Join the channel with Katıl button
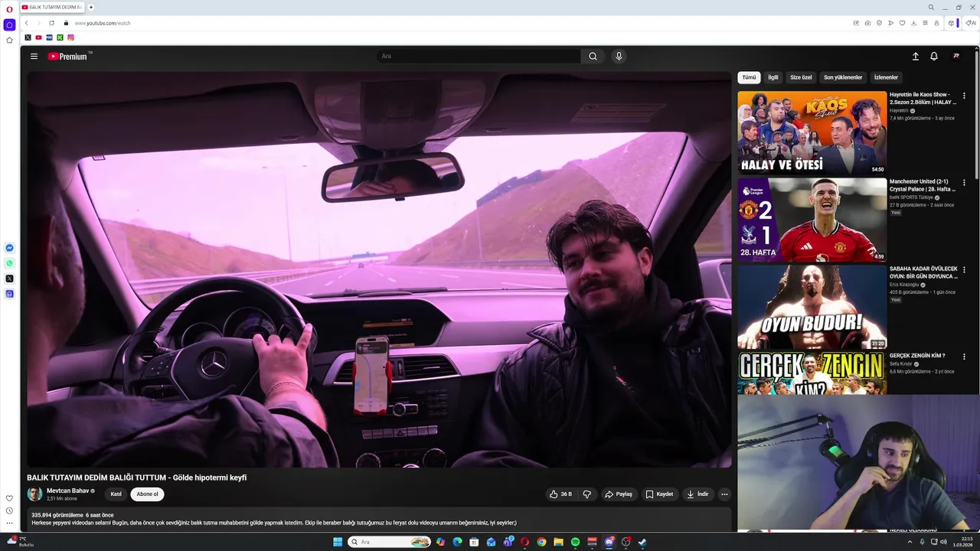 pos(116,494)
